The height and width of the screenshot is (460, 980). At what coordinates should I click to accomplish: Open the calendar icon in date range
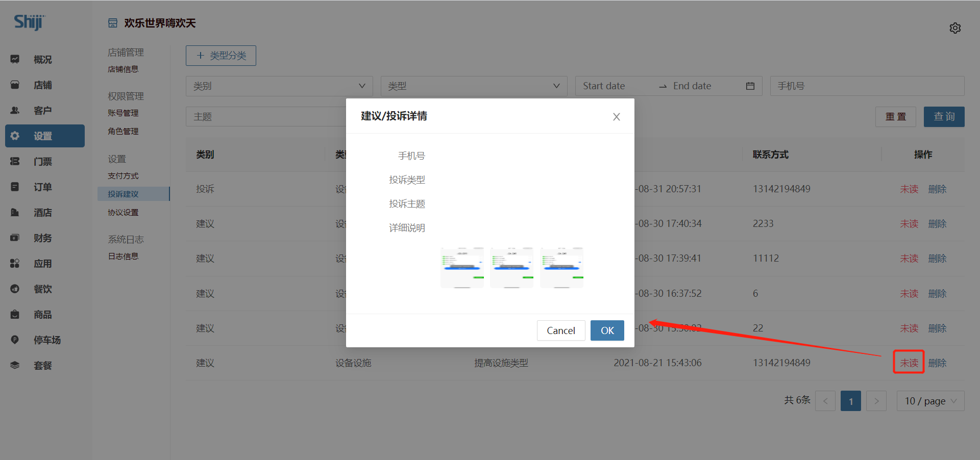point(750,86)
